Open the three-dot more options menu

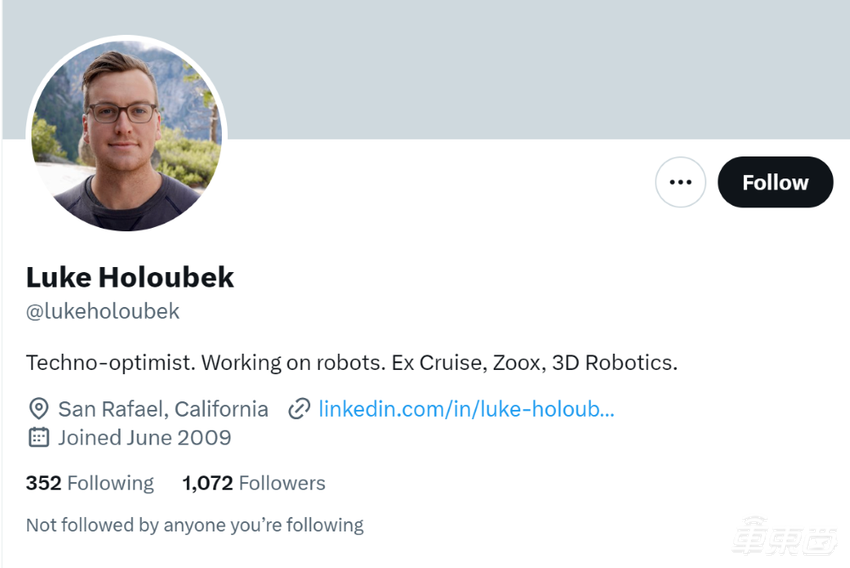tap(680, 182)
